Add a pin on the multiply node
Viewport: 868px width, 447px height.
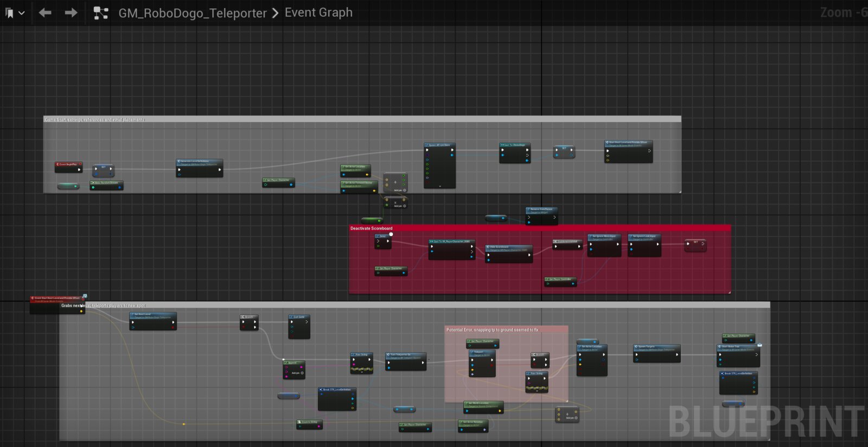click(x=400, y=206)
